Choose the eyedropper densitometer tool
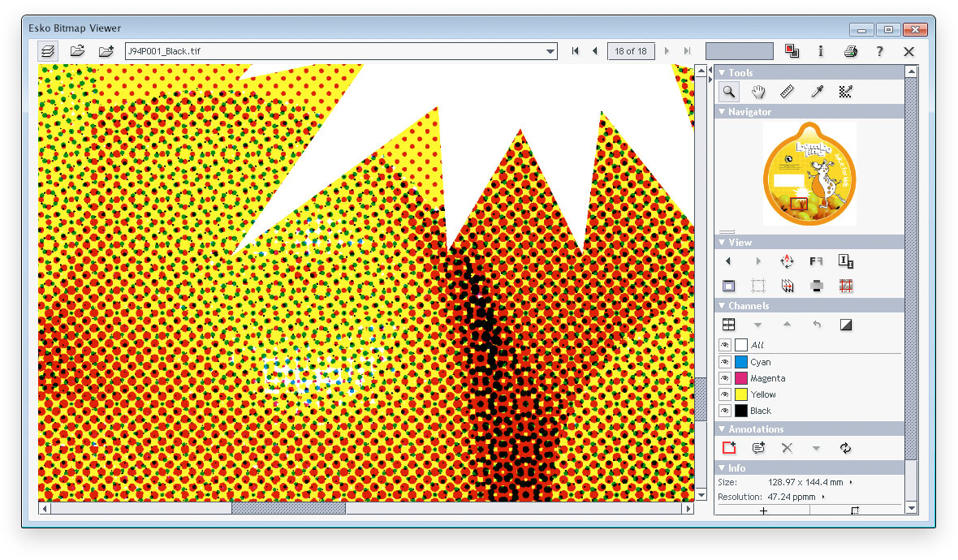958x560 pixels. [817, 93]
